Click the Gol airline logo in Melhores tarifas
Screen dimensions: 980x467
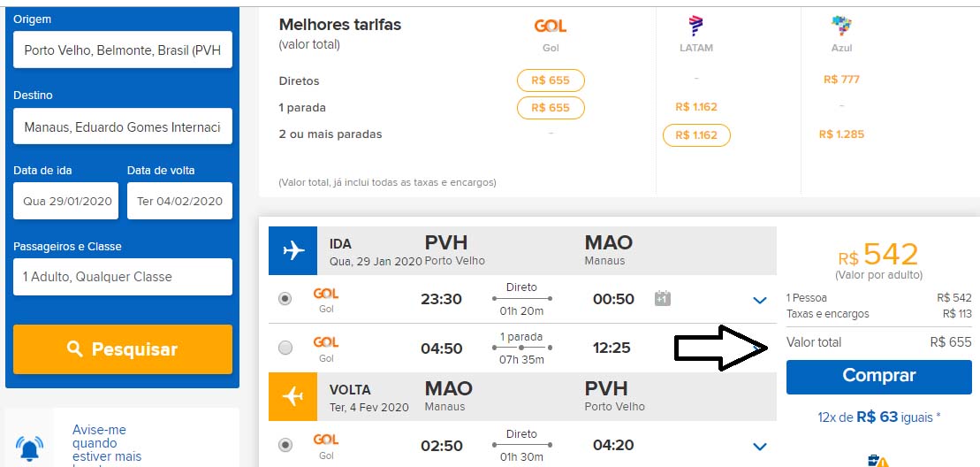551,27
